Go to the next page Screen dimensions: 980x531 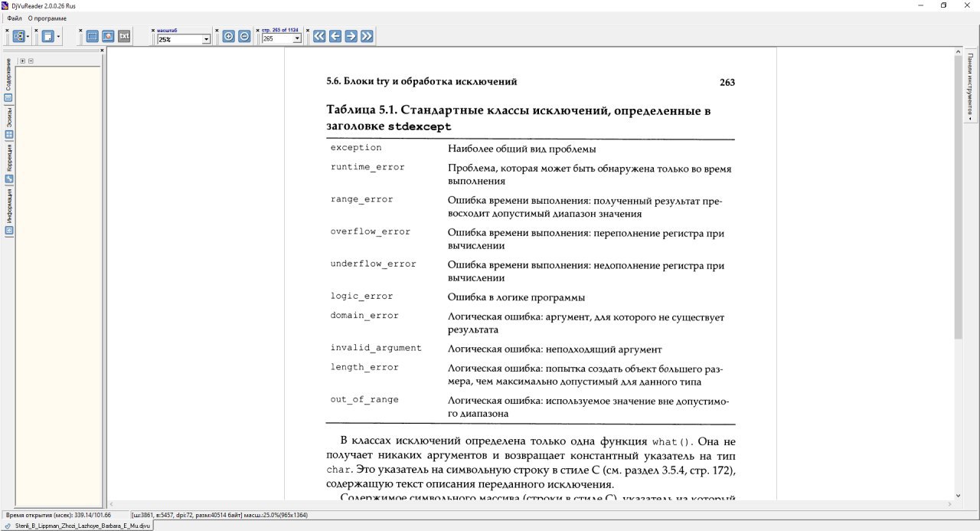(351, 36)
